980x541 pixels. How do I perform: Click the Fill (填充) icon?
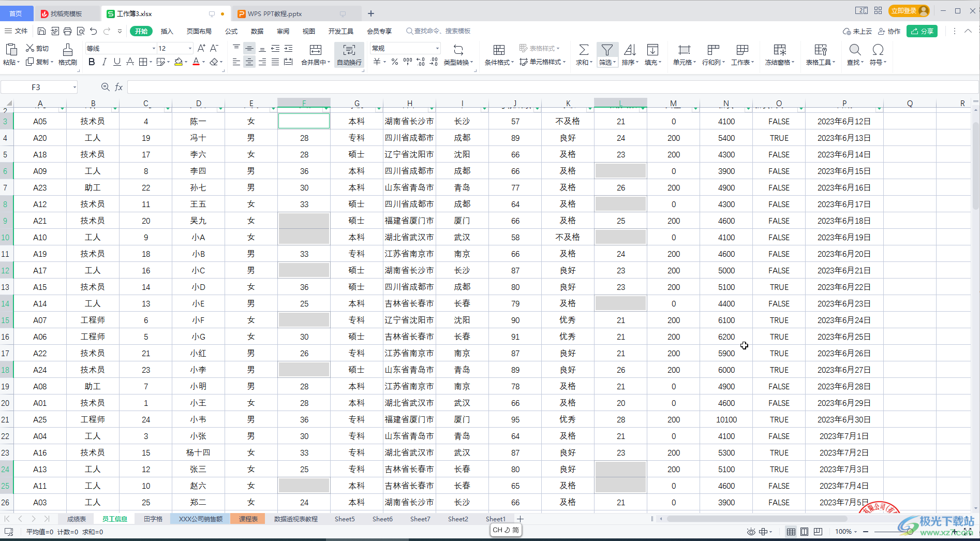tap(653, 50)
